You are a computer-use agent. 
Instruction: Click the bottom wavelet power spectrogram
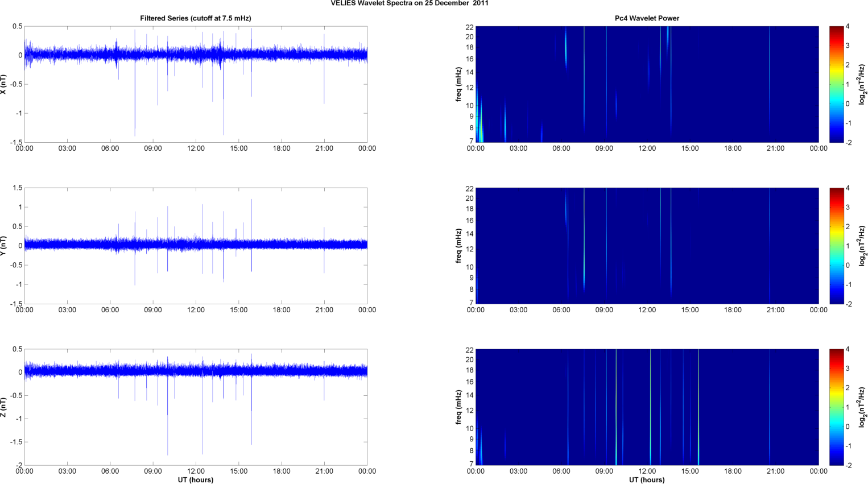click(x=647, y=407)
